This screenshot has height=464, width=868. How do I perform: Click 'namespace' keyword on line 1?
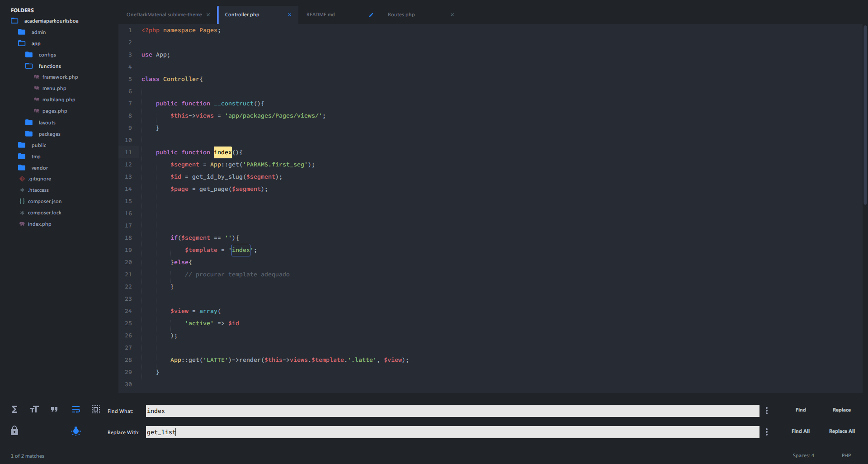pyautogui.click(x=179, y=30)
